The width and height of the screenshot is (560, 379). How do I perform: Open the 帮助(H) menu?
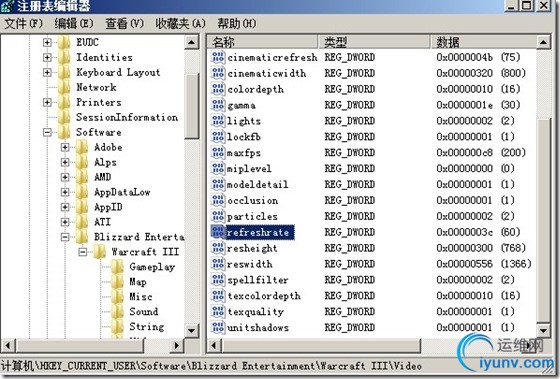tap(237, 24)
